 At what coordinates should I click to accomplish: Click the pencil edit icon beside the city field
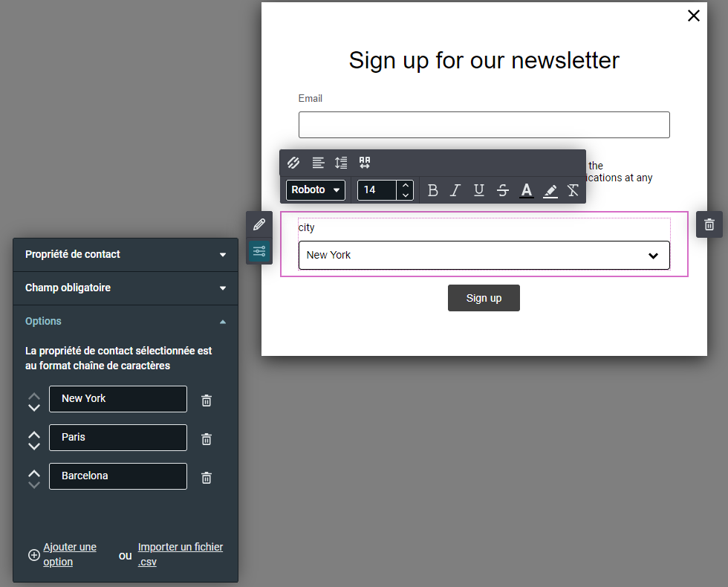click(x=259, y=224)
